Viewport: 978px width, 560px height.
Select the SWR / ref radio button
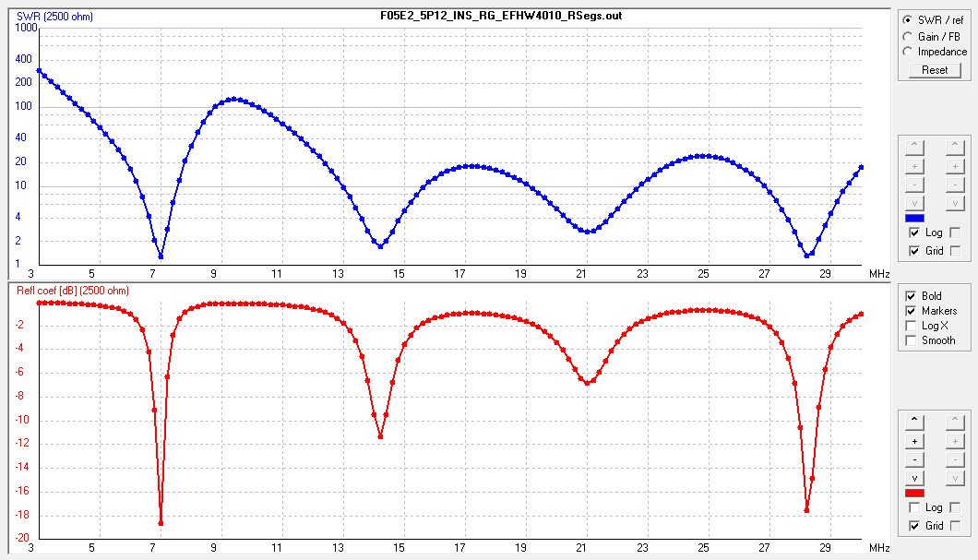[x=909, y=20]
